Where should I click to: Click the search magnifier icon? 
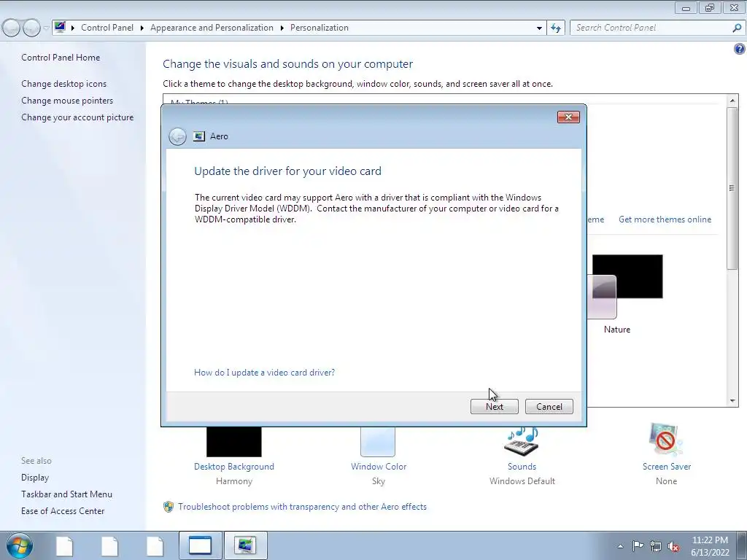pyautogui.click(x=737, y=28)
